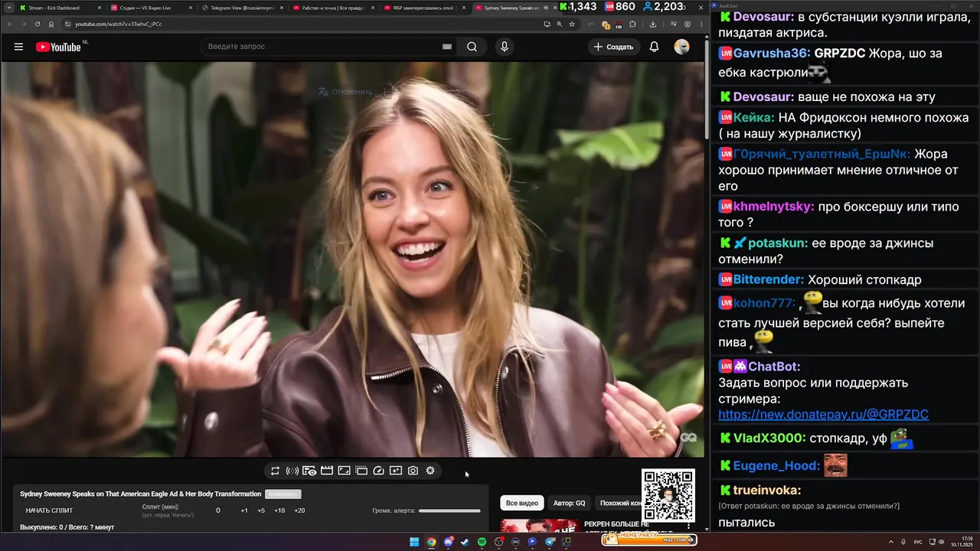The image size is (980, 551).
Task: Open the donatepay.ru/@GRPZDC link in chat
Action: tap(823, 414)
